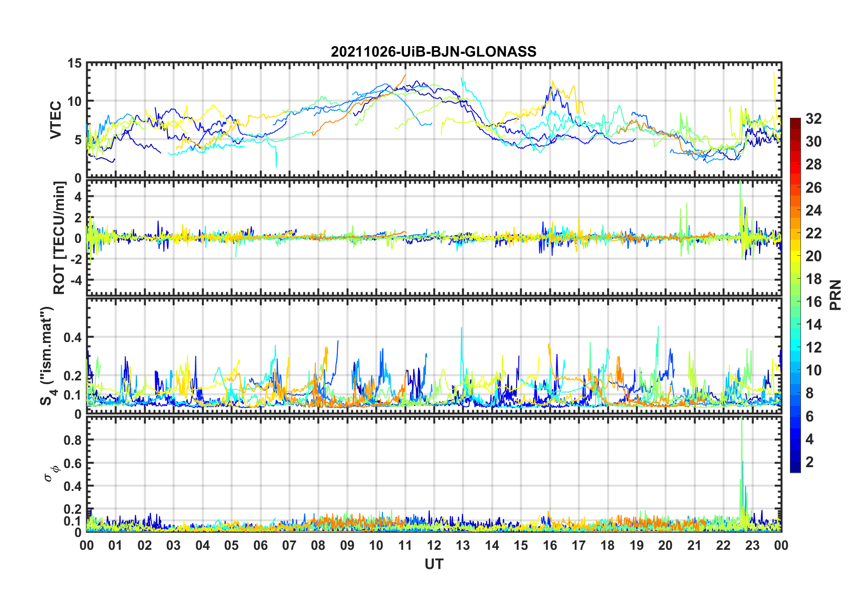The width and height of the screenshot is (868, 590).
Task: Click the UT x-axis label
Action: click(x=434, y=564)
